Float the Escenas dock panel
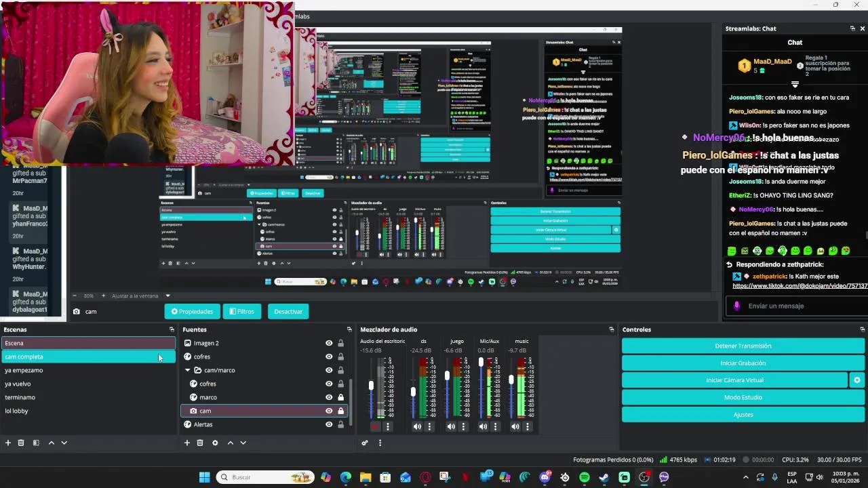This screenshot has height=488, width=868. point(172,329)
